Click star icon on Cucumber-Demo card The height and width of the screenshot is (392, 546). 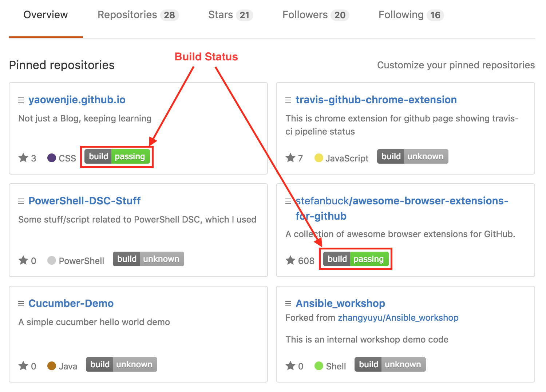23,365
